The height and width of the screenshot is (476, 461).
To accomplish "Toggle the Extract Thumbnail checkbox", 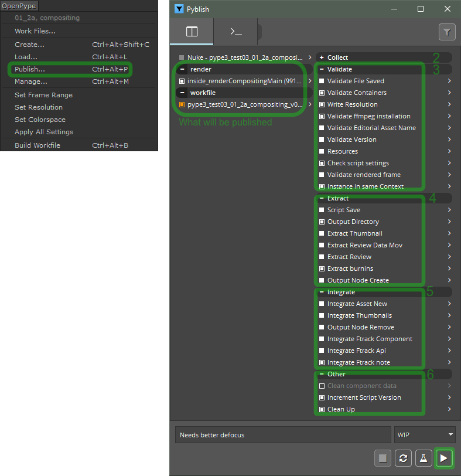I will pyautogui.click(x=322, y=233).
